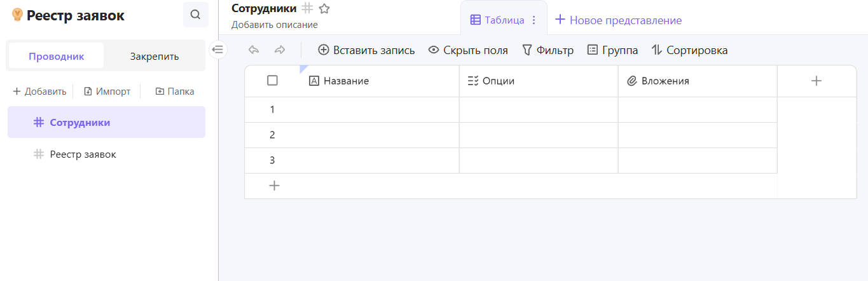Screen dimensions: 868x281
Task: Star the Сотрудники table as favorite
Action: pos(324,9)
